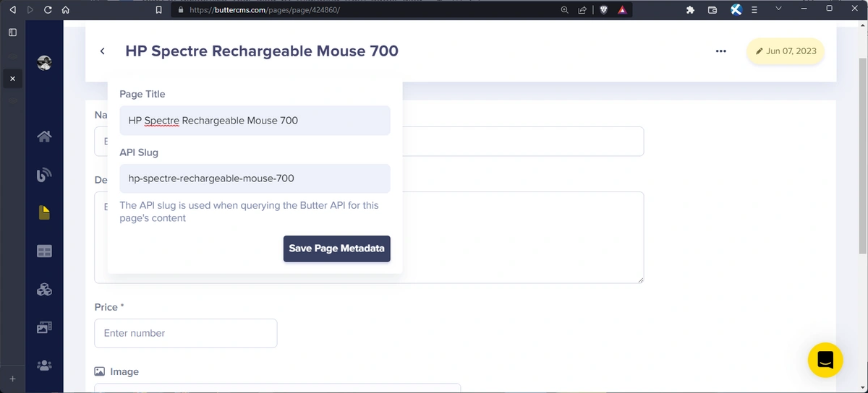This screenshot has height=393, width=868.
Task: Open the blue K extension icon
Action: pyautogui.click(x=736, y=10)
